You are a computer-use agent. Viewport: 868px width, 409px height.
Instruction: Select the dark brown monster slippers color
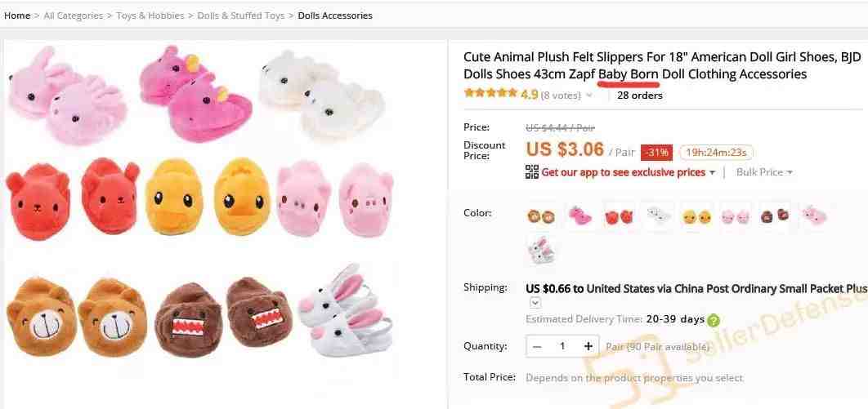tap(775, 216)
